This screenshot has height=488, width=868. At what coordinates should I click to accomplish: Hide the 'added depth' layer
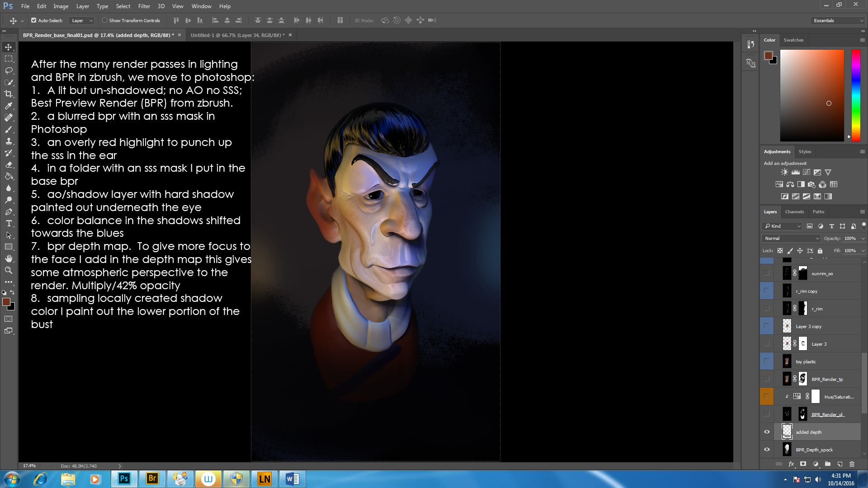(x=767, y=432)
